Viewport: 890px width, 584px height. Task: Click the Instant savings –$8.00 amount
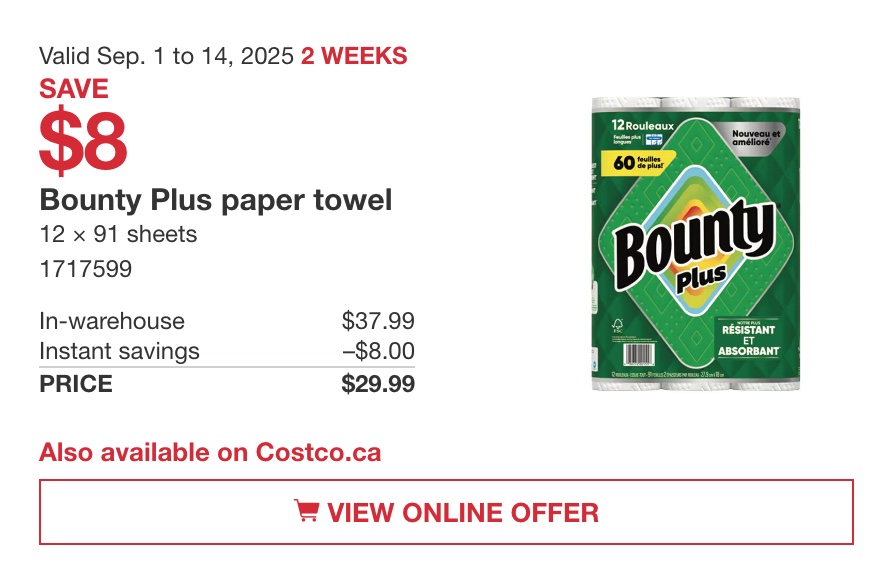(x=379, y=351)
